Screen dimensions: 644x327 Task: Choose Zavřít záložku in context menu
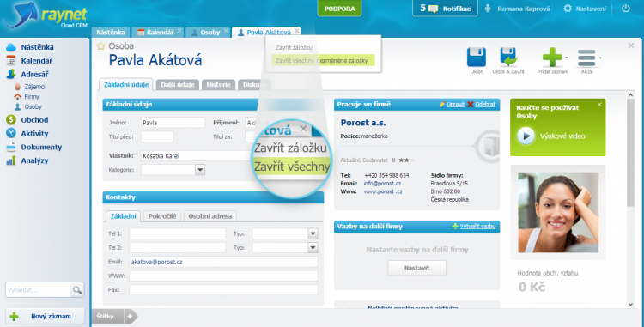294,47
